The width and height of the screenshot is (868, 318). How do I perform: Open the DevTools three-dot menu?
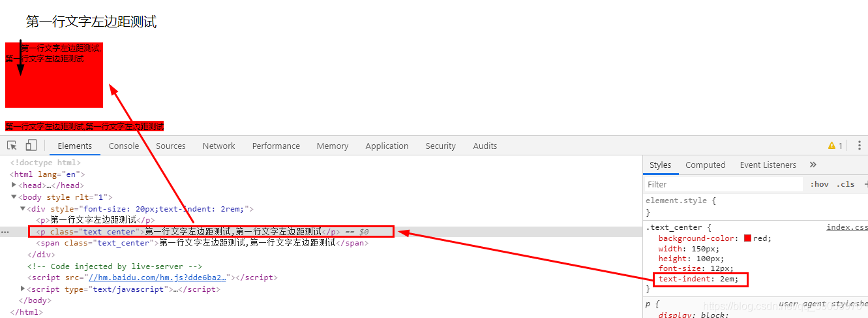pos(860,146)
